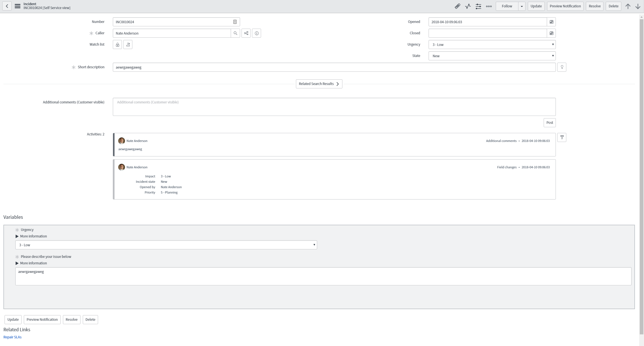Screen dimensions: 644x346
Task: Open the Urgency dropdown in header fields
Action: (492, 44)
